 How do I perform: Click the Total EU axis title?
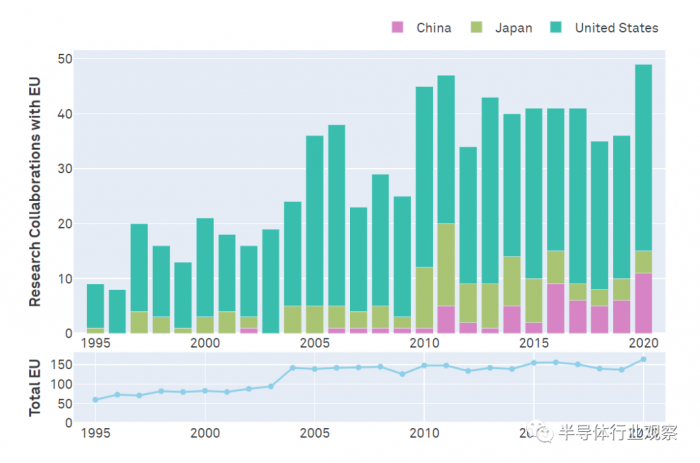pyautogui.click(x=34, y=386)
